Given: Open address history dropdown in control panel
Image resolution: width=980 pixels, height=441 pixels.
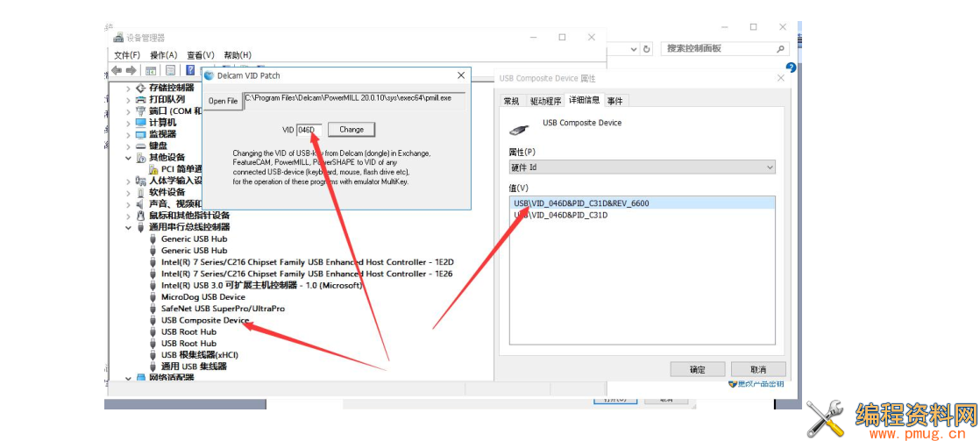Looking at the screenshot, I should [x=633, y=49].
